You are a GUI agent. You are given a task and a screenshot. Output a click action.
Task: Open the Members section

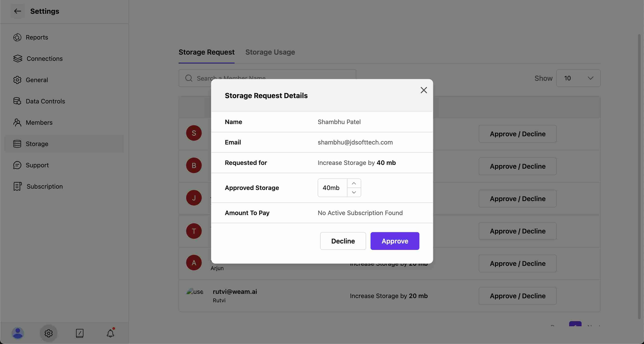point(39,123)
